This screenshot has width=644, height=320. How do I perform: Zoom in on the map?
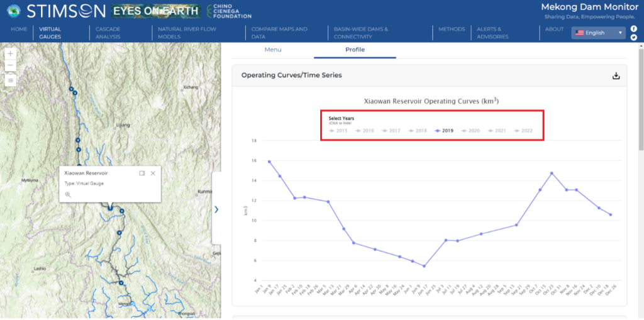pyautogui.click(x=10, y=54)
